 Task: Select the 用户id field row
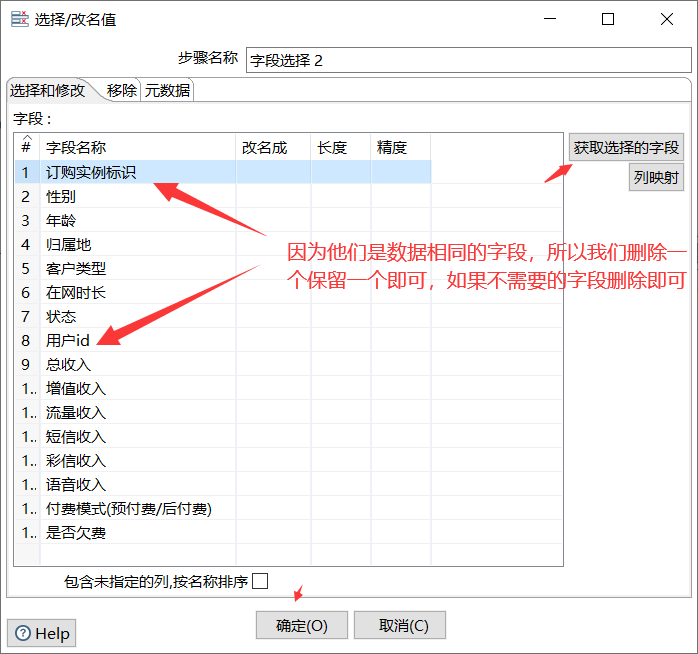[x=223, y=340]
